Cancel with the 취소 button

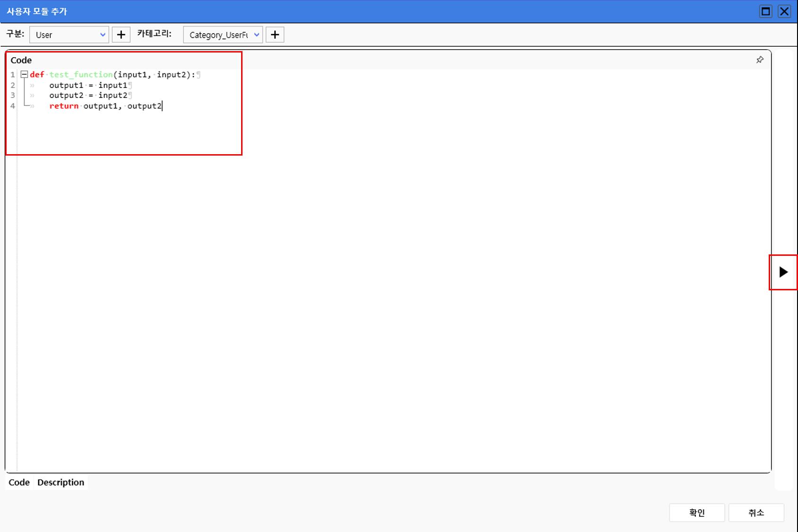[756, 513]
